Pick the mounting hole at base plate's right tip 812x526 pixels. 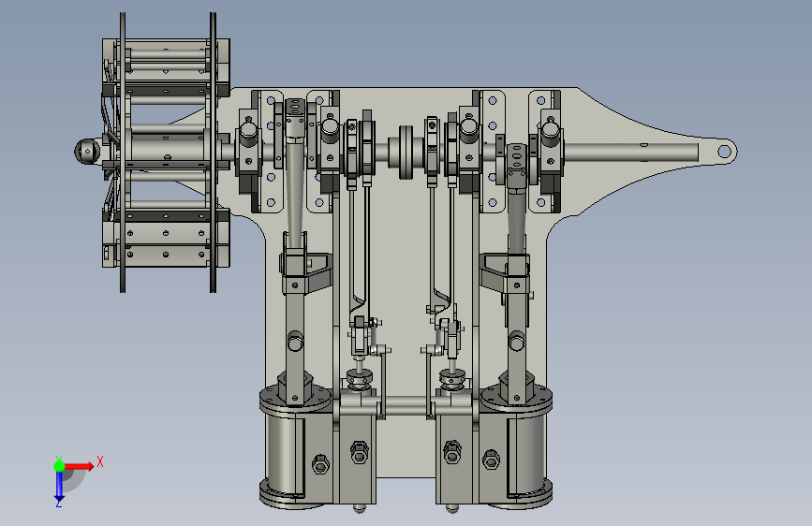click(x=724, y=152)
